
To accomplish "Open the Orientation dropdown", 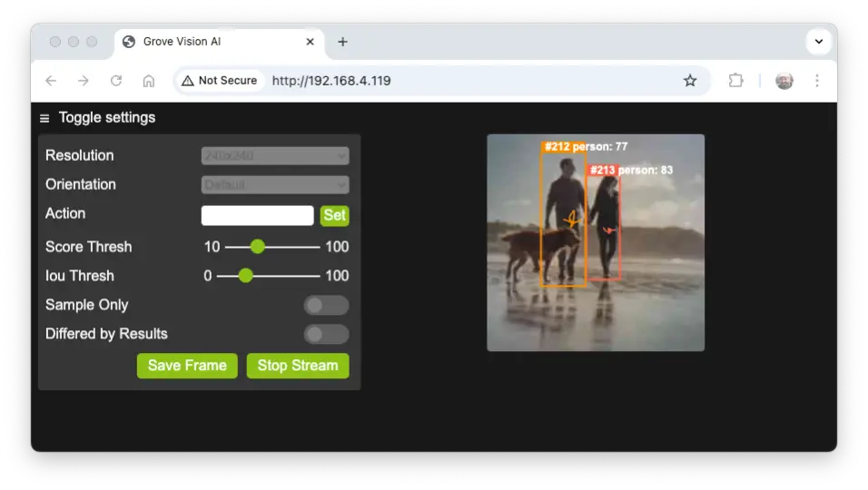I will coord(275,185).
